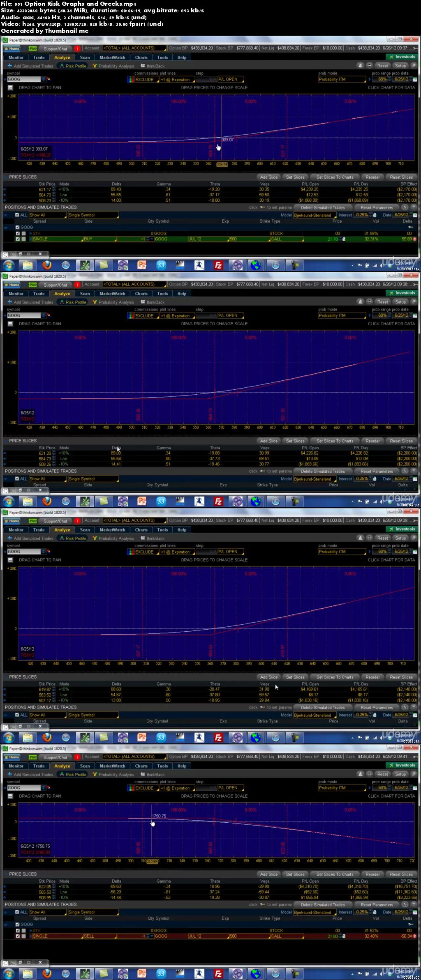Uncheck the checkbox on the SINGLE BUY trade row
The width and height of the screenshot is (421, 980).
[18, 239]
